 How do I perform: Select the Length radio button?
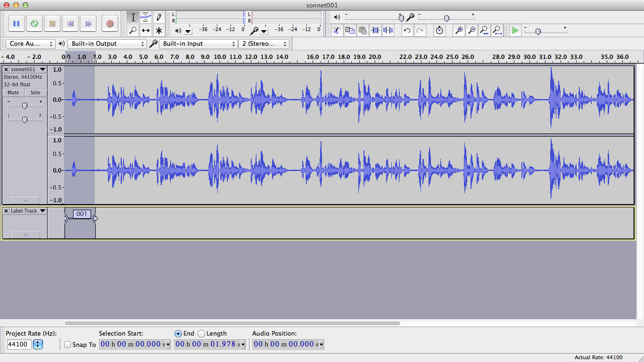point(201,333)
